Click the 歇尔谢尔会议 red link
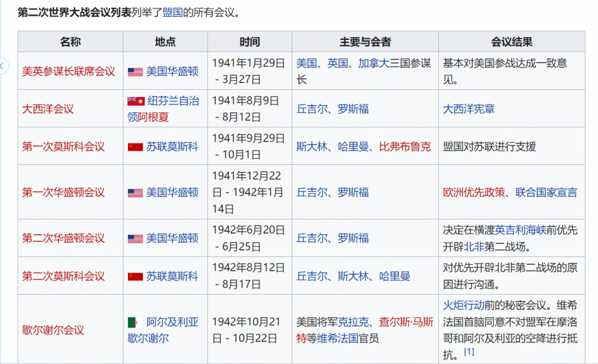This screenshot has width=598, height=364. pyautogui.click(x=53, y=330)
